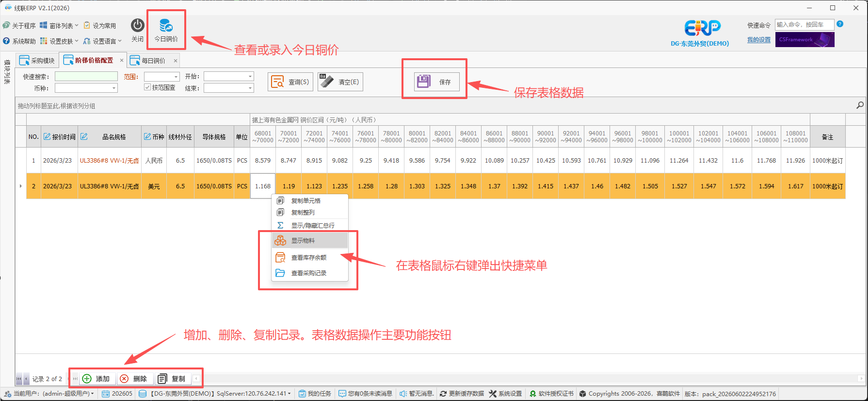Viewport: 868px width, 401px height.
Task: Open the 模块列表 side panel
Action: pos(7,72)
